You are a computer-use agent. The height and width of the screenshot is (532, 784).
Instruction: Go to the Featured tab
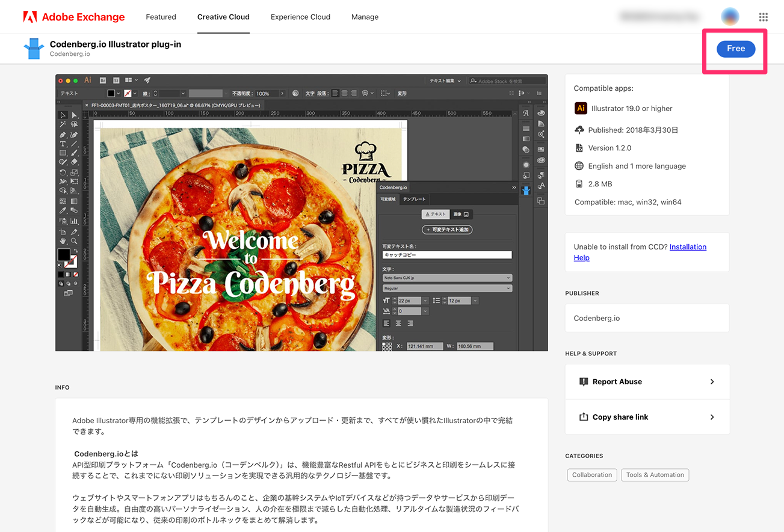click(x=161, y=17)
